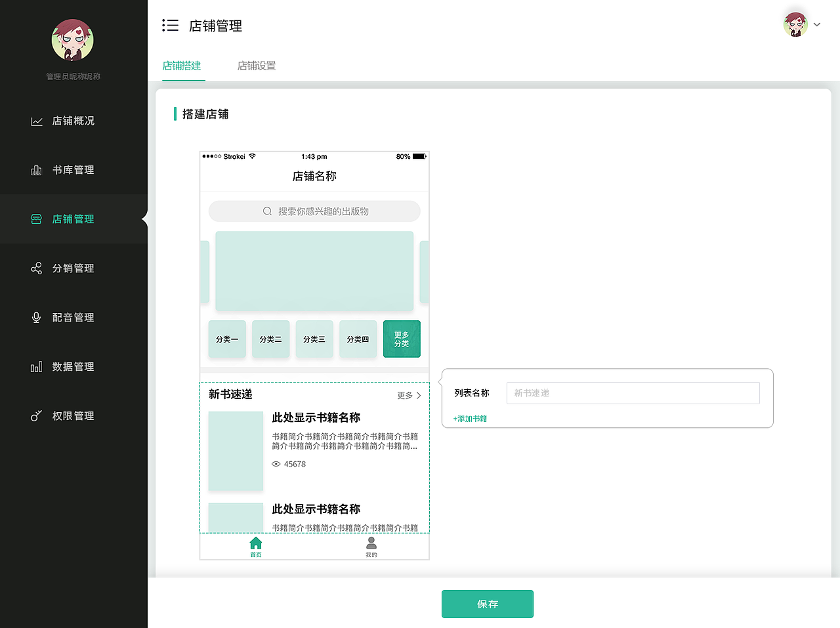The image size is (840, 628).
Task: Open the 店铺概况 sidebar section
Action: coord(73,121)
